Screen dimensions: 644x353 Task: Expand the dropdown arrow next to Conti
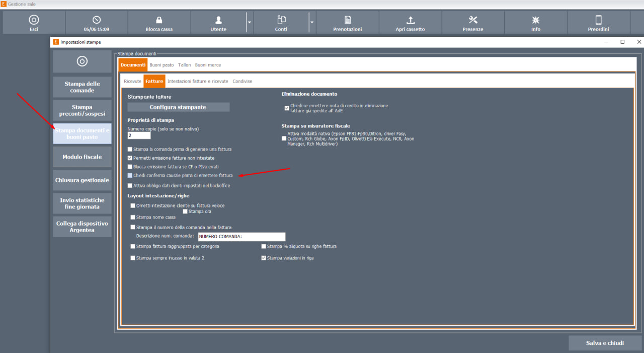point(312,23)
